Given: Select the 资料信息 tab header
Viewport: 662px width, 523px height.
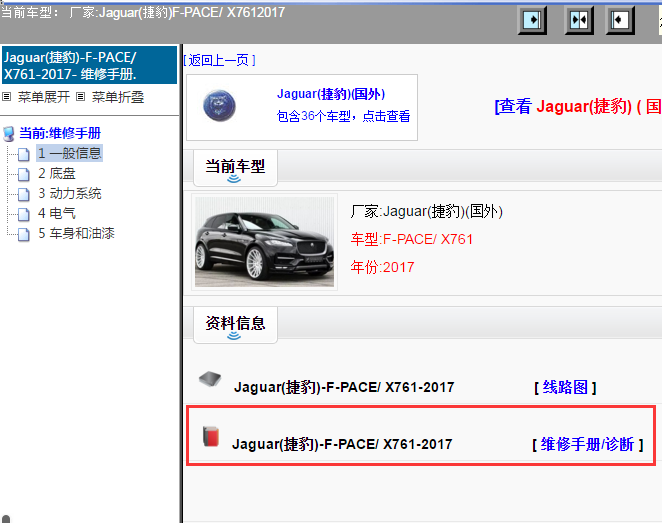Looking at the screenshot, I should coord(235,325).
